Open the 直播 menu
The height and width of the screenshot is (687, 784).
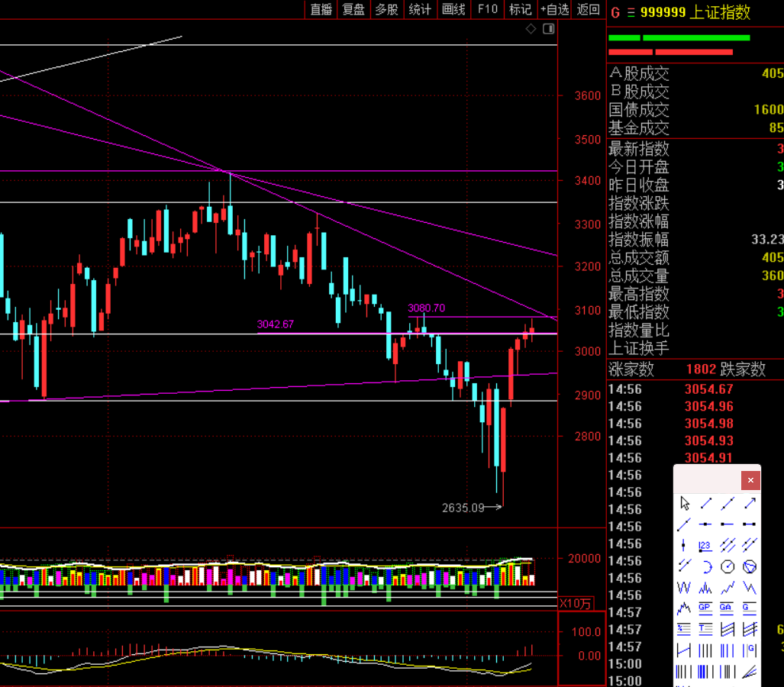tap(321, 9)
